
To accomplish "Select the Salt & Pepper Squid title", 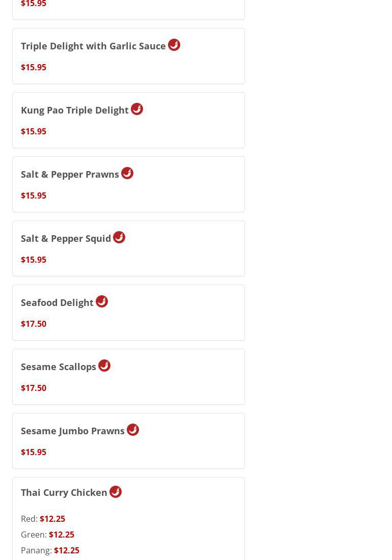I will pos(66,239).
